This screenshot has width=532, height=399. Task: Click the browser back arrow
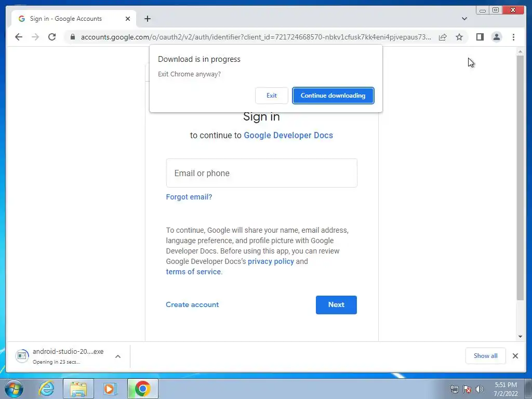click(x=19, y=37)
